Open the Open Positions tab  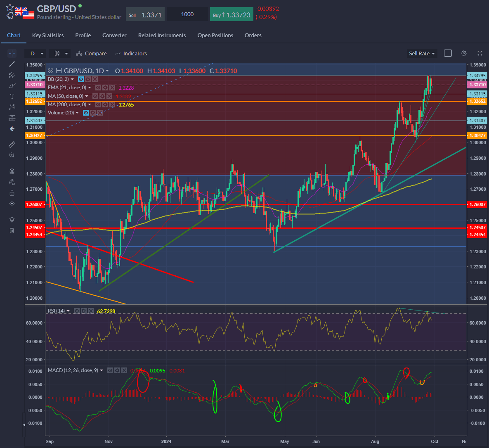click(x=215, y=35)
